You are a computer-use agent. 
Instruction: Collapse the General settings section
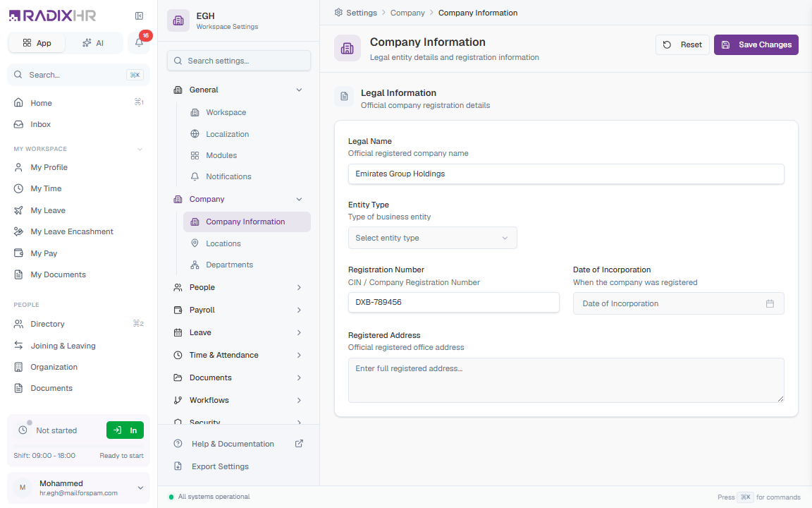click(x=299, y=90)
